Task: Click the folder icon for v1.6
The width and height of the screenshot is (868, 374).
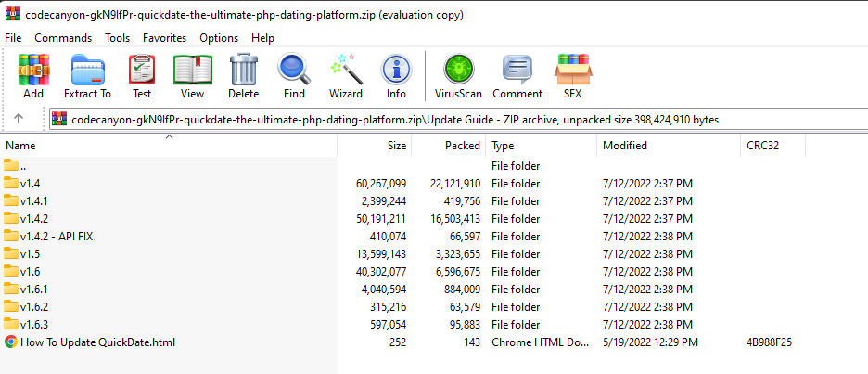Action: click(10, 272)
